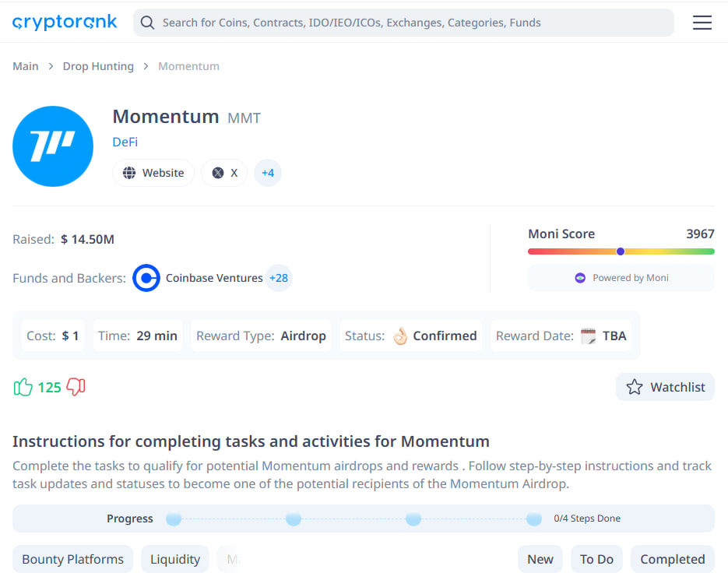Click the Confirmed status OK hand icon
728x580 pixels.
(399, 336)
